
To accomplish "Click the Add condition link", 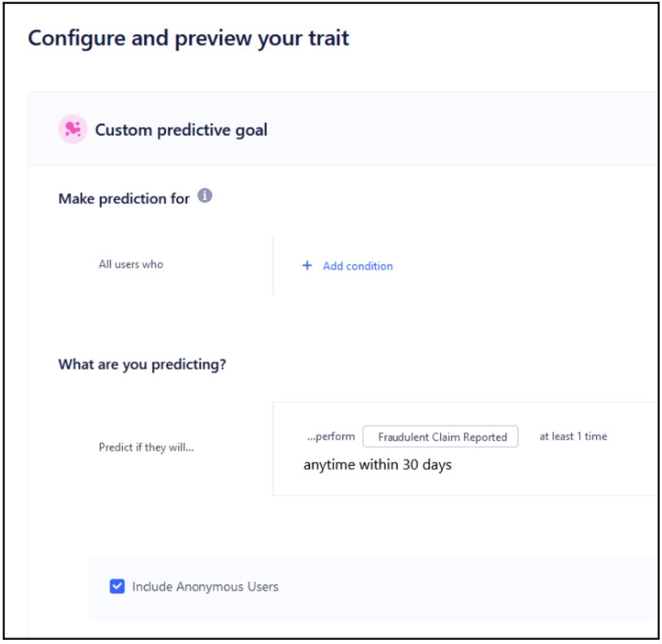I will coord(358,266).
